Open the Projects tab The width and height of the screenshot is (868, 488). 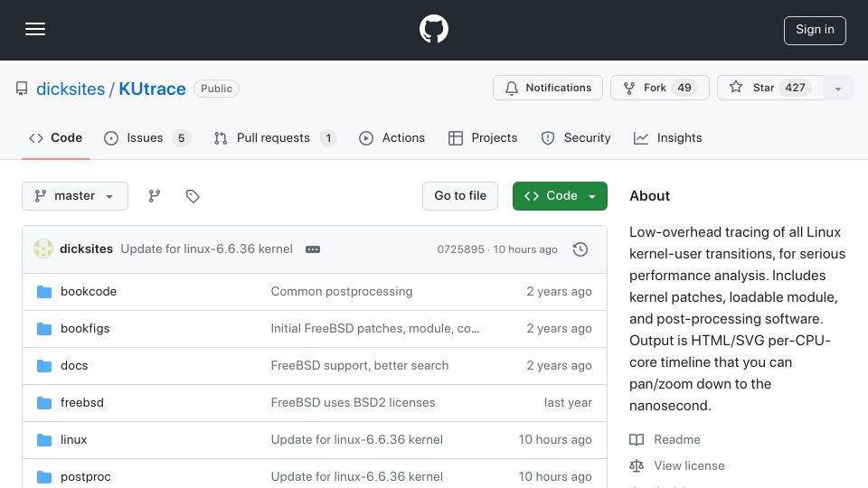483,137
